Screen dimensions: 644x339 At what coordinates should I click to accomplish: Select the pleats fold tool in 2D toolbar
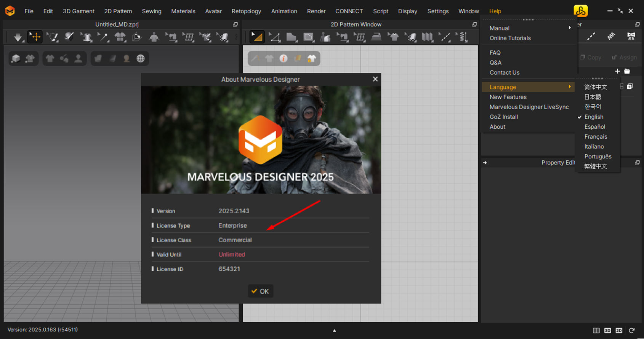pyautogui.click(x=427, y=37)
